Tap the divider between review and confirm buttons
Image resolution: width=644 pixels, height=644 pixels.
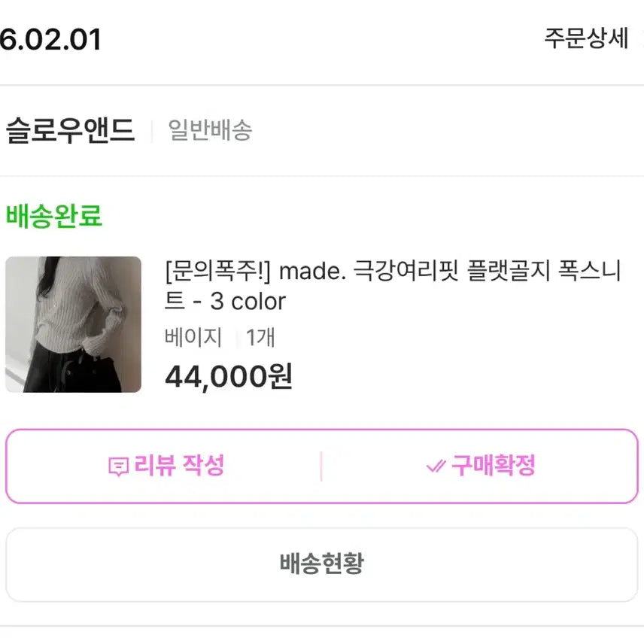pyautogui.click(x=322, y=466)
